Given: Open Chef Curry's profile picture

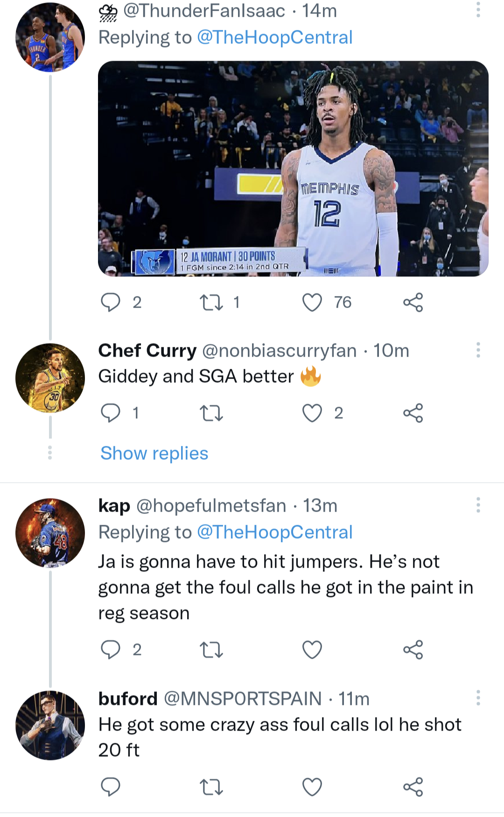Looking at the screenshot, I should 50,378.
